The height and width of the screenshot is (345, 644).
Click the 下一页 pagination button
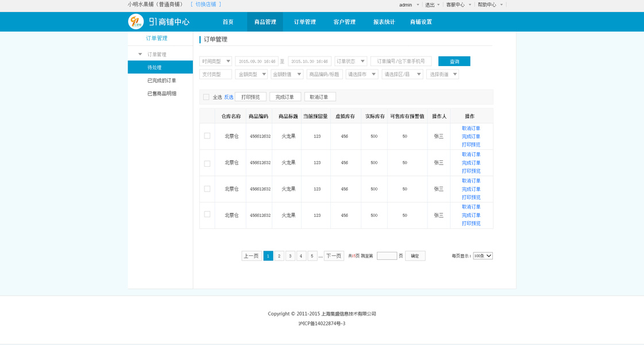point(334,256)
